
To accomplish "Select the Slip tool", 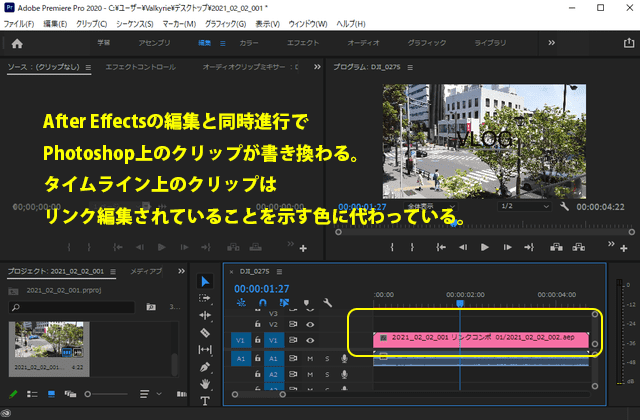I will click(x=205, y=350).
